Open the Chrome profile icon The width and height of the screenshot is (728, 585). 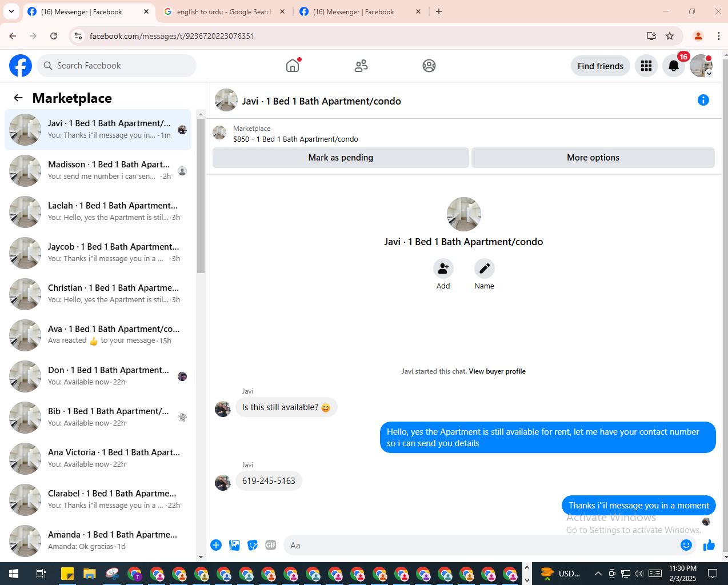point(698,36)
